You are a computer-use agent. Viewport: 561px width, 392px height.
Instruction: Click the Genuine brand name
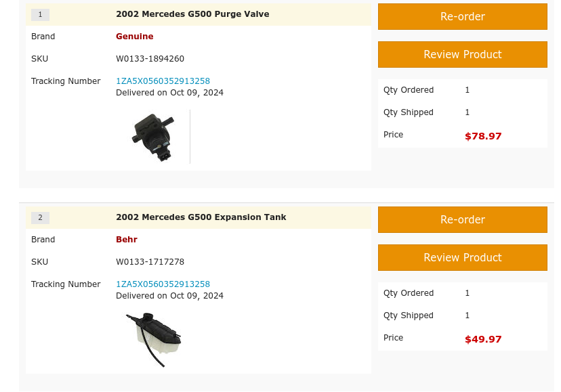134,37
